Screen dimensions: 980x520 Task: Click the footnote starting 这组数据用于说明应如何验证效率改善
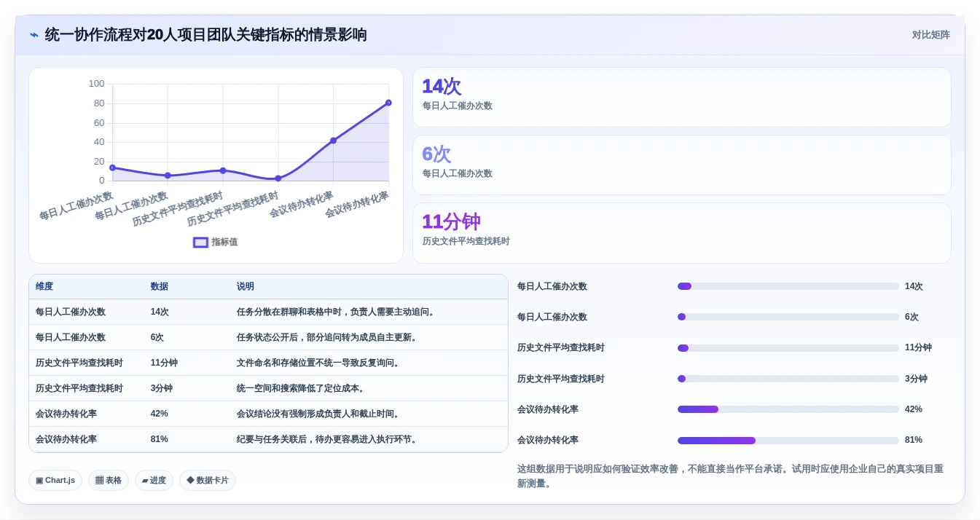click(x=730, y=476)
